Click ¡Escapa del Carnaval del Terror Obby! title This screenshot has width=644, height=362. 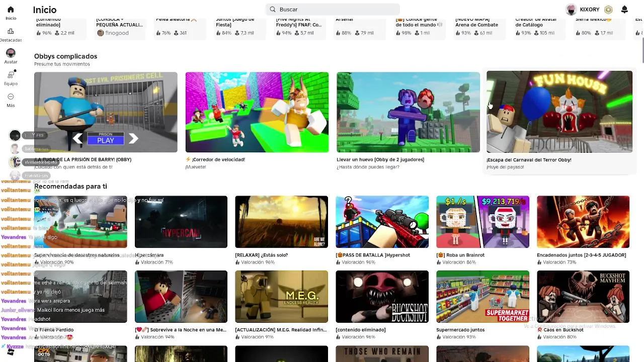pyautogui.click(x=529, y=160)
